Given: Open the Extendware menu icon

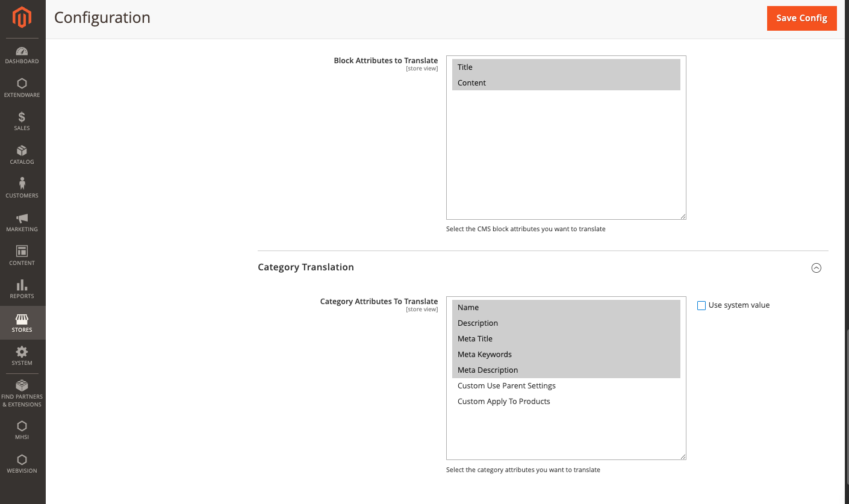Looking at the screenshot, I should point(22,84).
